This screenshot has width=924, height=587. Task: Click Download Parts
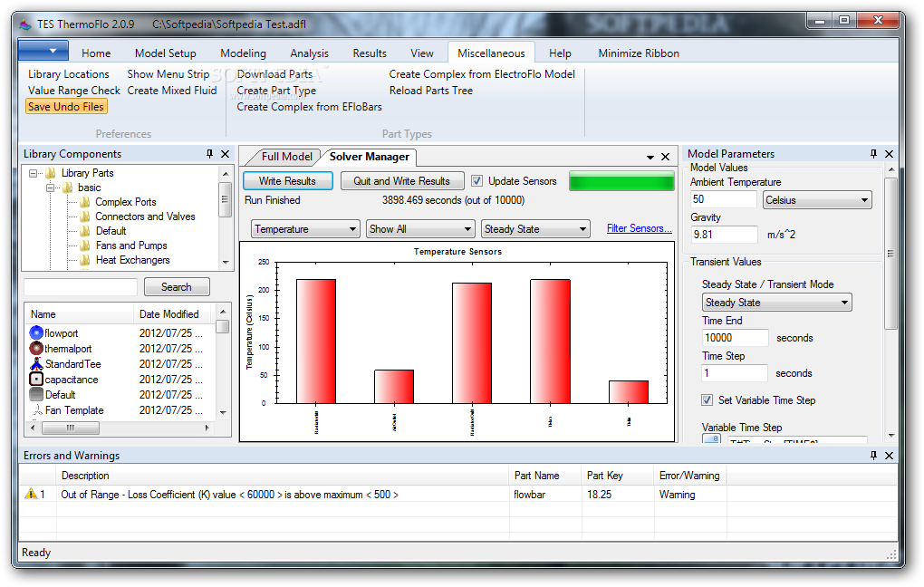coord(274,74)
